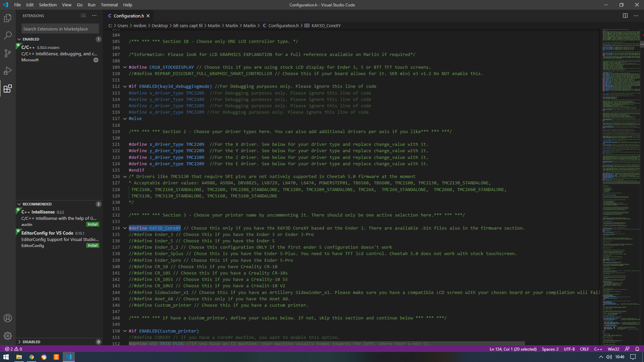Change encoding via UTF-8 status item
Image resolution: width=644 pixels, height=362 pixels.
coord(569,349)
